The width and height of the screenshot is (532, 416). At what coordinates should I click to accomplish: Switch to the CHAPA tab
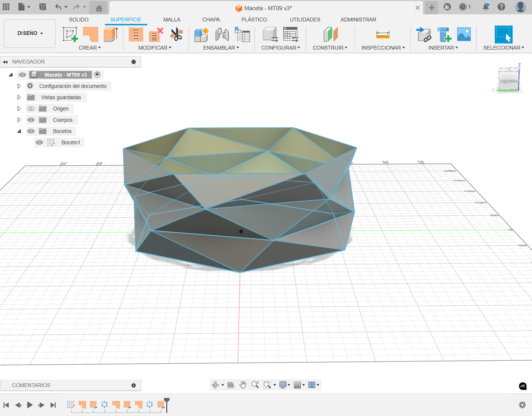[x=211, y=20]
